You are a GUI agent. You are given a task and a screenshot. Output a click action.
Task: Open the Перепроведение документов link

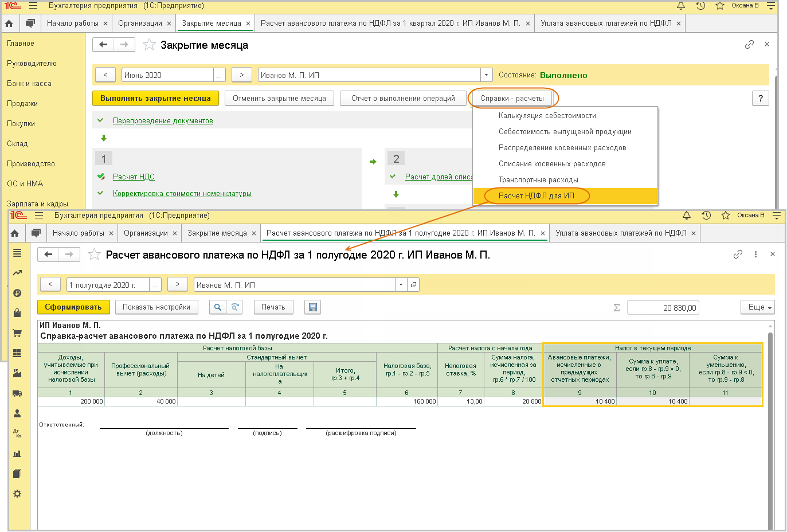(163, 121)
